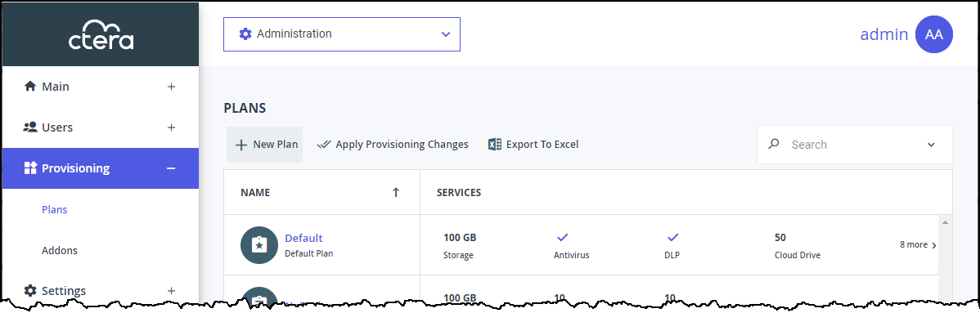Click the '50' Cloud Drive value
Screen dimensions: 980x313
(x=780, y=237)
